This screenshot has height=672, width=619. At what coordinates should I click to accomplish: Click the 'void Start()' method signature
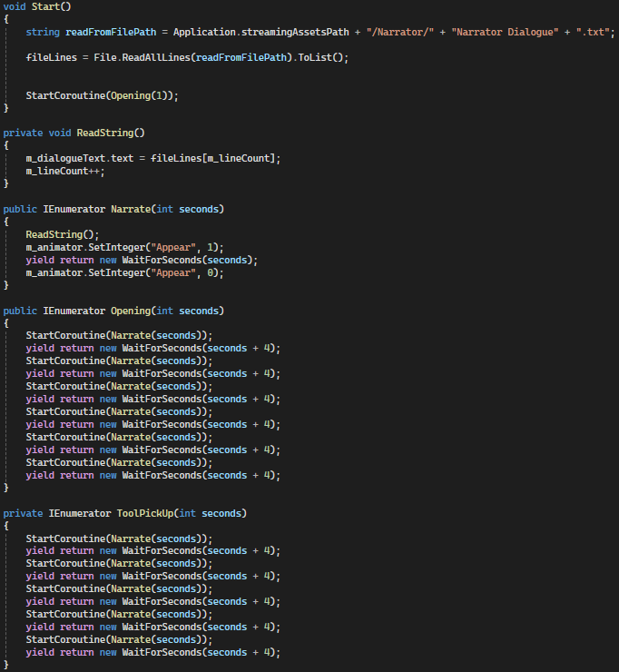click(x=37, y=6)
